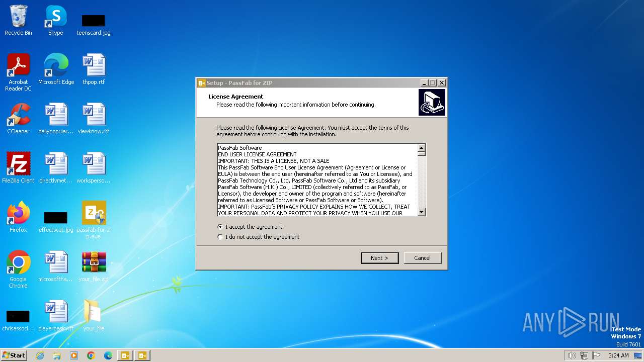The height and width of the screenshot is (362, 644).
Task: Open network status tray icon
Action: point(584,355)
